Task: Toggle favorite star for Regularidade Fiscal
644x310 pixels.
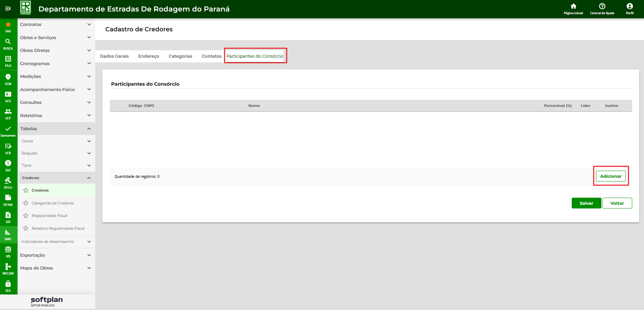Action: pos(26,216)
